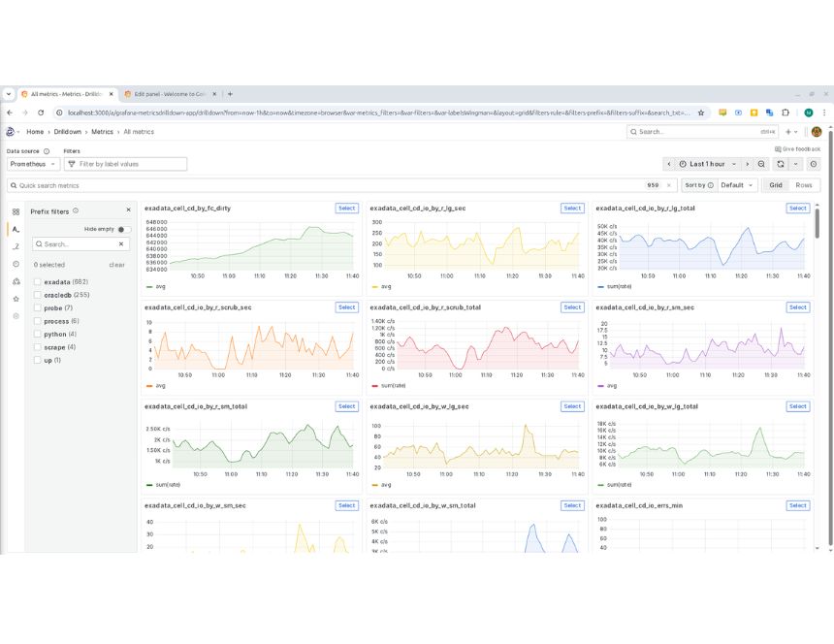Viewport: 834px width, 644px height.
Task: Click the Give feedback link
Action: (x=797, y=148)
